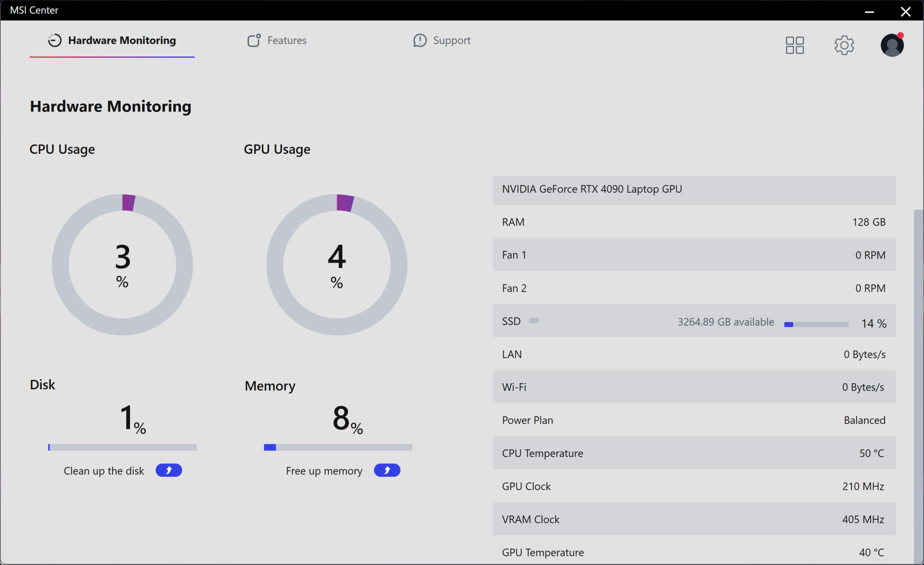Open the user profile avatar
This screenshot has width=924, height=565.
click(892, 45)
